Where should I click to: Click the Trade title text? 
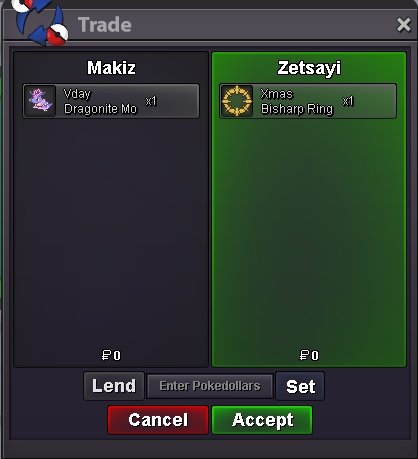pos(105,25)
